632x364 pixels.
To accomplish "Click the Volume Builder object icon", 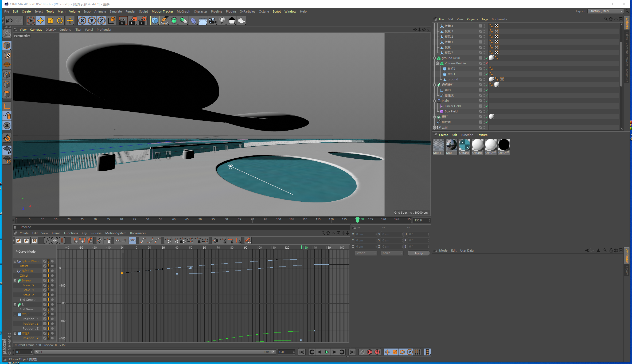I will pos(441,63).
